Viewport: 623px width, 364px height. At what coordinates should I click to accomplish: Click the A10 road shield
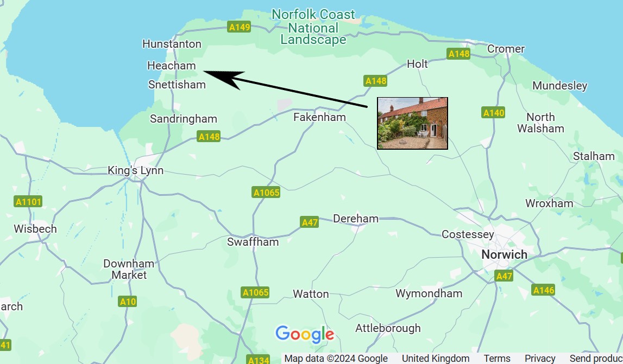tap(128, 302)
